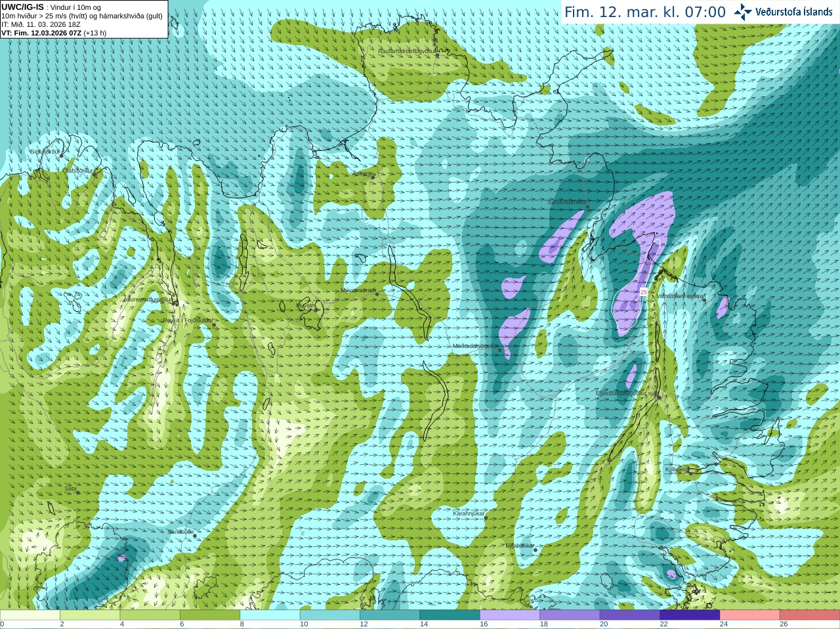
Task: Click the Vatnsskarð eystra station label
Action: [680, 296]
